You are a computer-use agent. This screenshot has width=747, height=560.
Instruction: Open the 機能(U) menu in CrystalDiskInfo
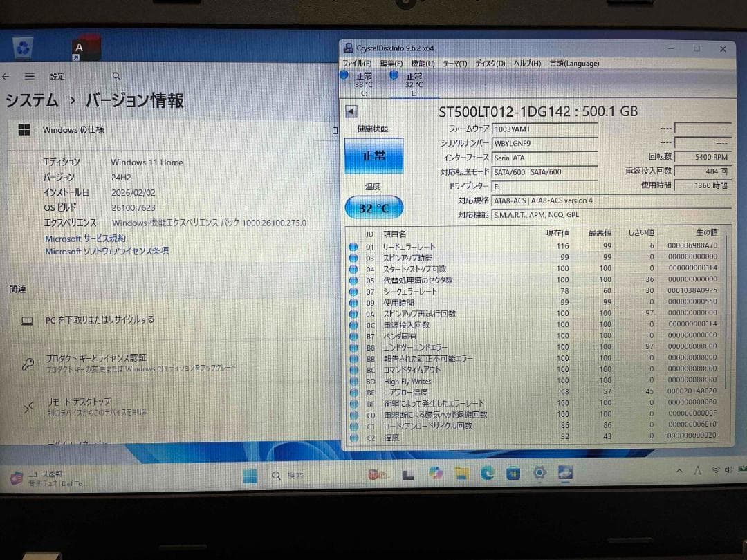[x=423, y=63]
